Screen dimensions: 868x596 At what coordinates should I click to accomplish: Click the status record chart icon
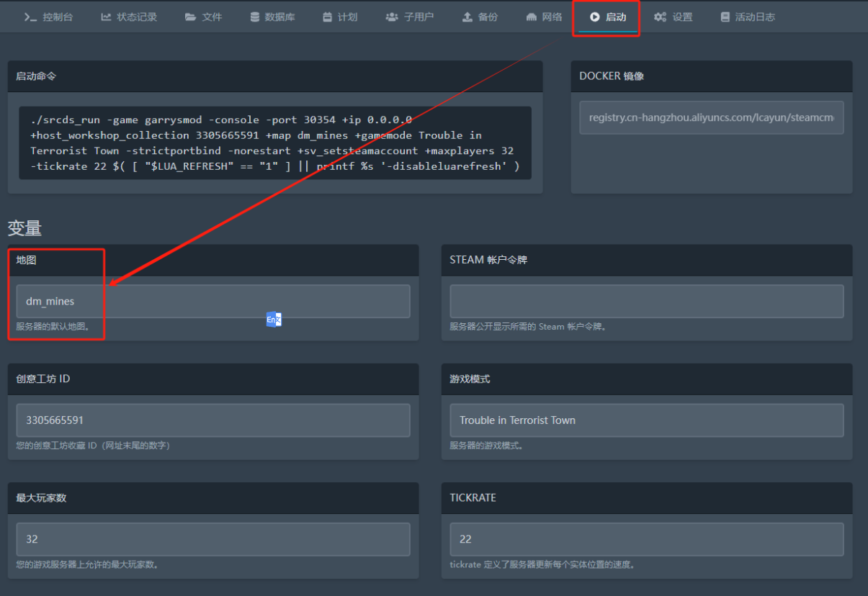[x=106, y=17]
